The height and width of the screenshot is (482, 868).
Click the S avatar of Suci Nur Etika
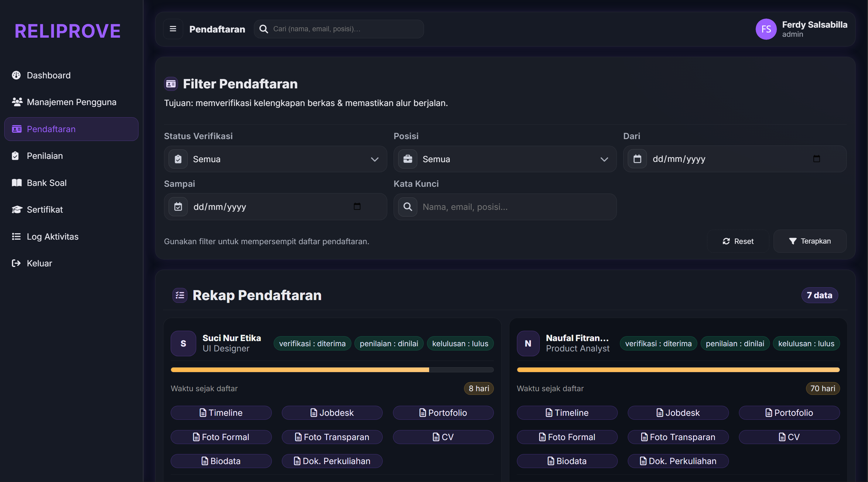click(183, 344)
